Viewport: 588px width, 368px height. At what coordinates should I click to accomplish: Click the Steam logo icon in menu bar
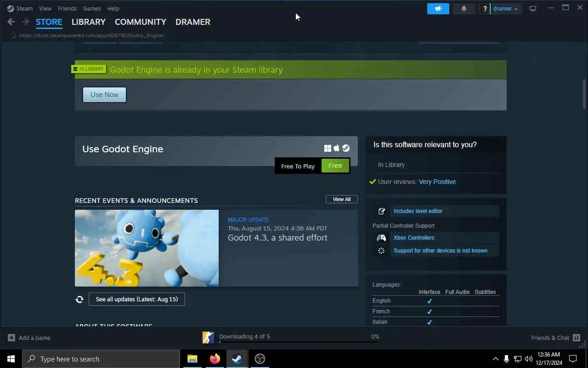[x=11, y=8]
